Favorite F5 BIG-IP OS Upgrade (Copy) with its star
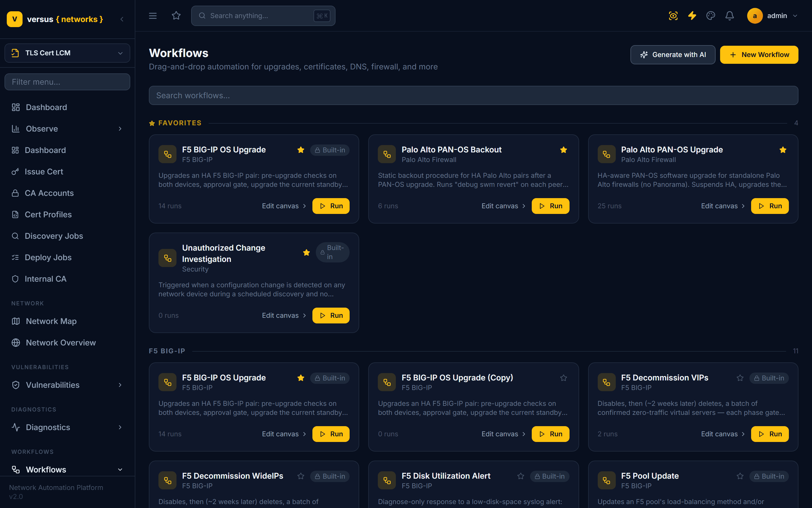The width and height of the screenshot is (812, 508). [x=563, y=378]
